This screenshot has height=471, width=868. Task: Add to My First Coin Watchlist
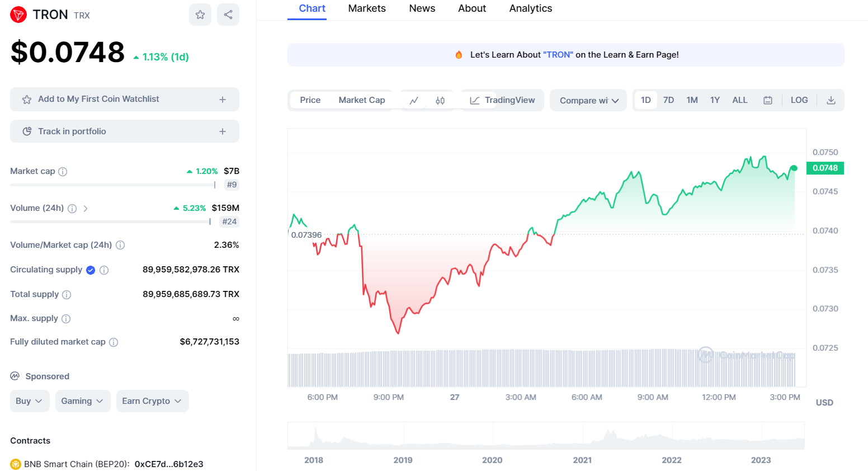point(125,100)
